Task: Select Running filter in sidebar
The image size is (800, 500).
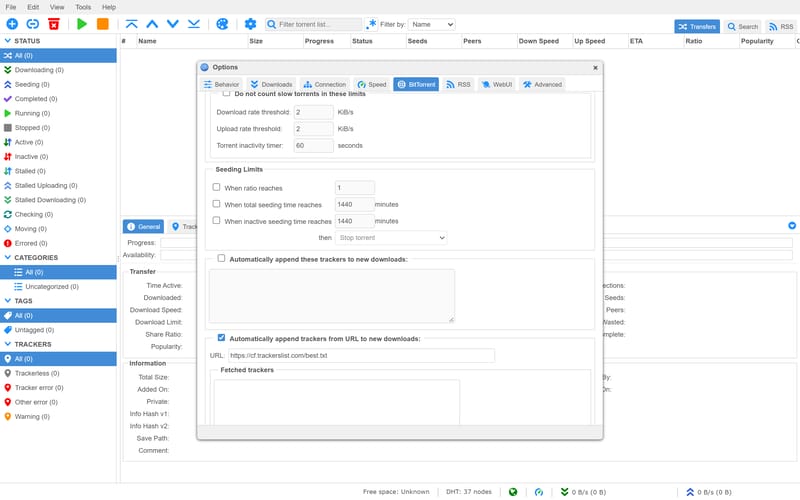Action: [58, 113]
